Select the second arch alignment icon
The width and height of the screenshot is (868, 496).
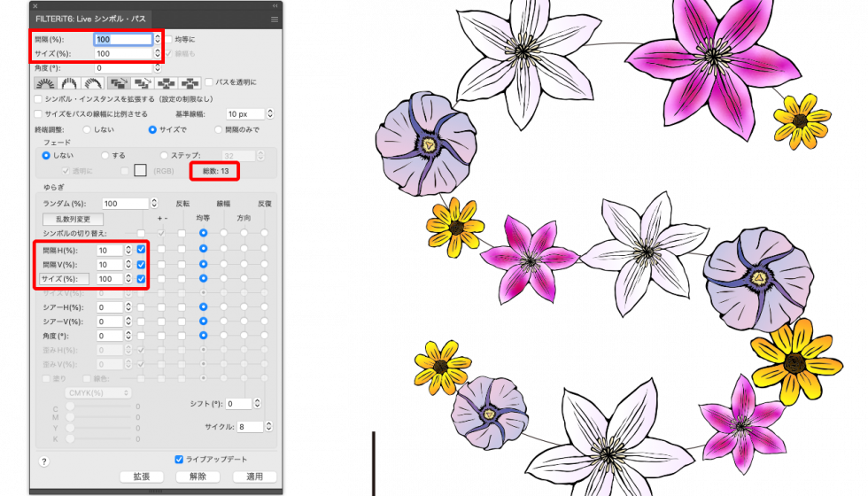coord(68,83)
